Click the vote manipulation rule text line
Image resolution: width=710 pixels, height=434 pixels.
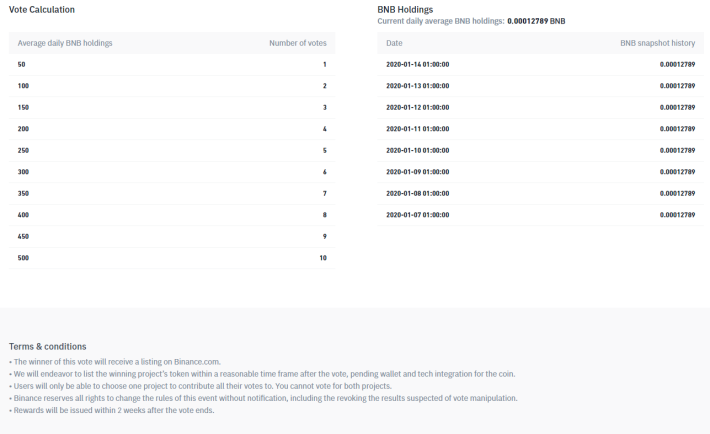coord(263,398)
